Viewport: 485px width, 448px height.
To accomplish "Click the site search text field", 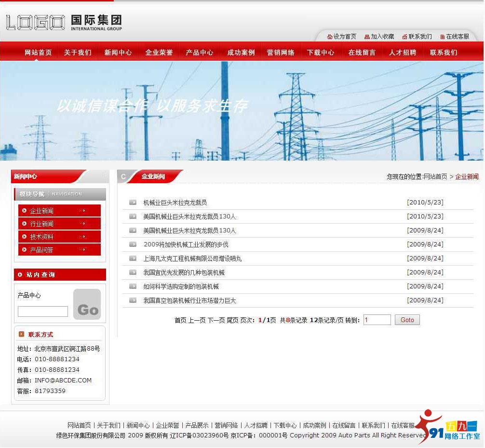I will [x=43, y=312].
